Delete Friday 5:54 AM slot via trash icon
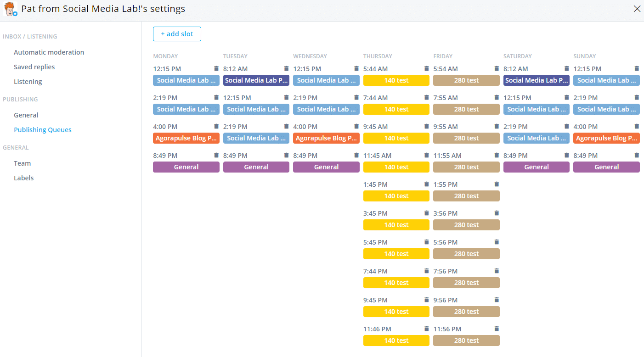The height and width of the screenshot is (357, 644). (497, 68)
